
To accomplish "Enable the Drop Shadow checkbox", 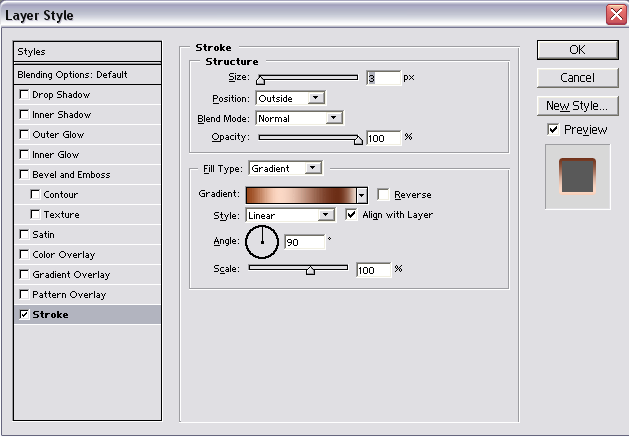I will point(24,94).
